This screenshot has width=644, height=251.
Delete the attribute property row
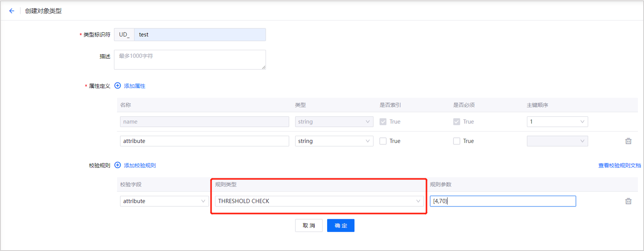tap(628, 141)
